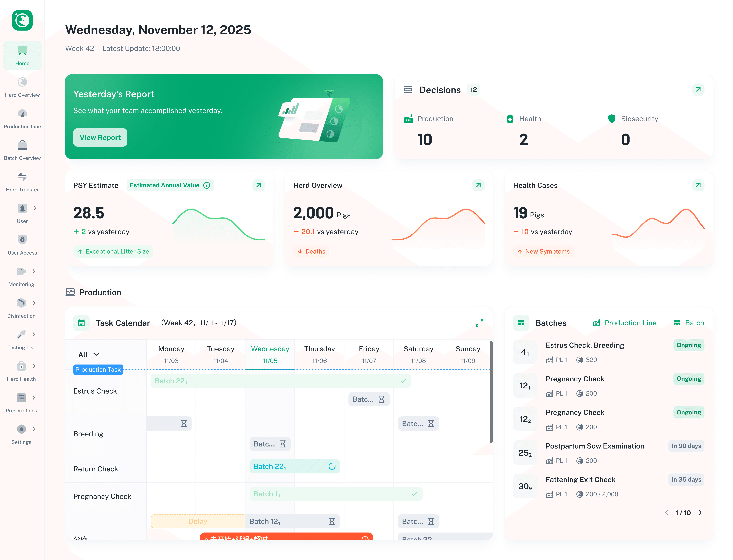Click the info icon beside Estimated Annual Value
The height and width of the screenshot is (560, 733).
[x=207, y=185]
